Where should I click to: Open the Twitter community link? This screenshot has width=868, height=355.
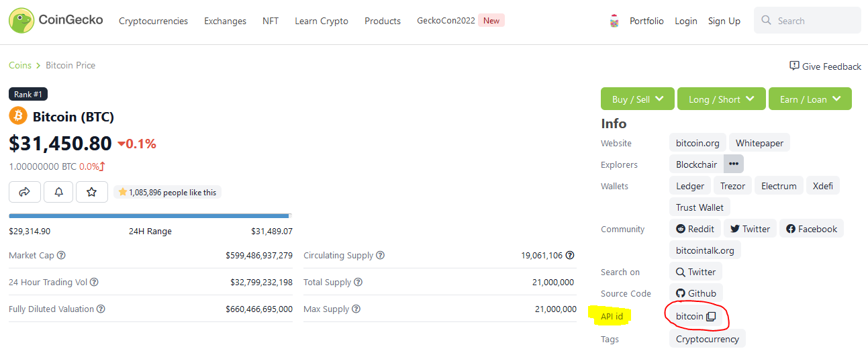pyautogui.click(x=750, y=229)
